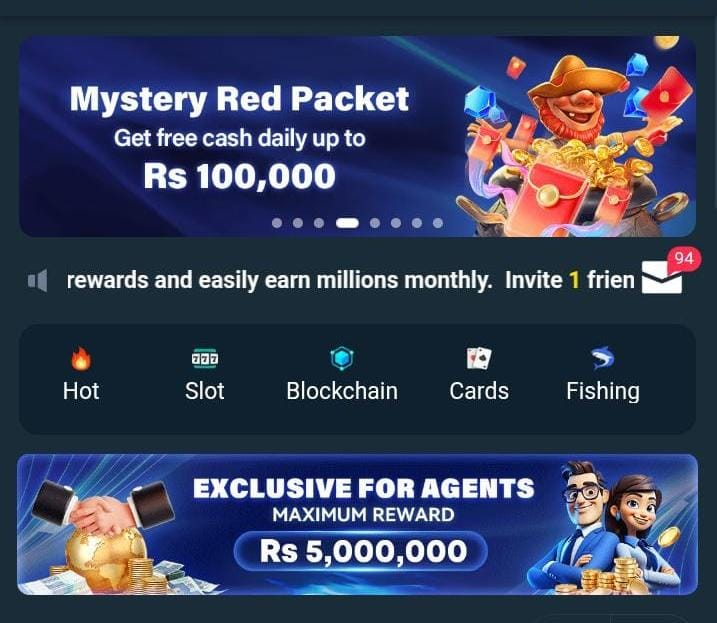Tap the red 94 notification badge

[x=684, y=258]
